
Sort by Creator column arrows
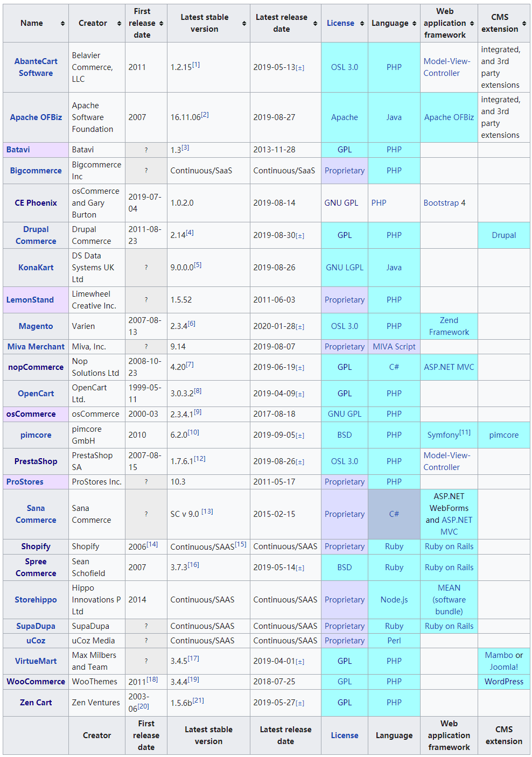[x=119, y=24]
